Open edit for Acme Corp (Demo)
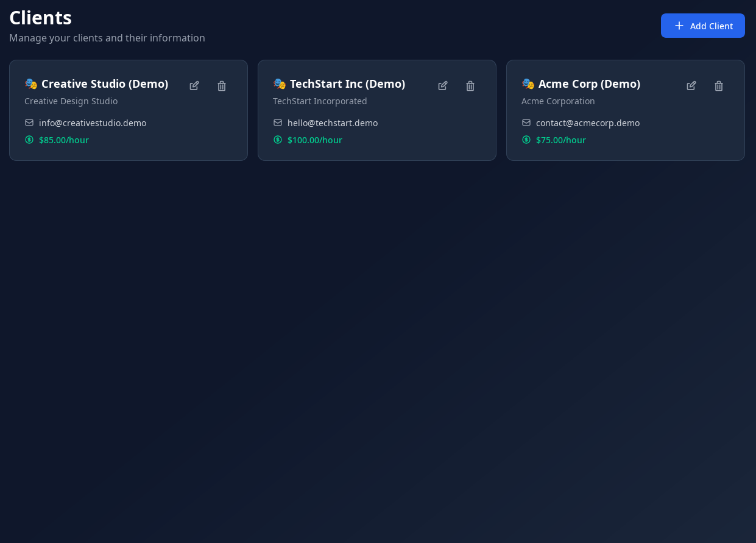This screenshot has height=543, width=756. (x=691, y=86)
